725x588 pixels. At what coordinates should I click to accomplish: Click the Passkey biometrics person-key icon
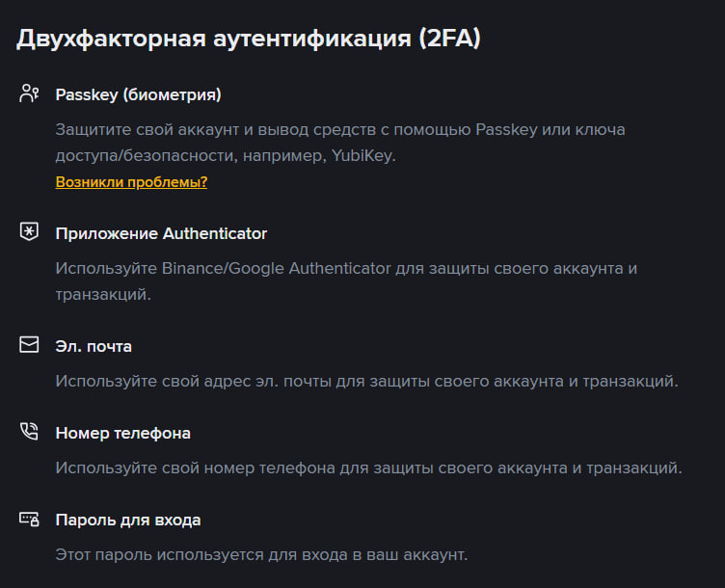point(29,94)
